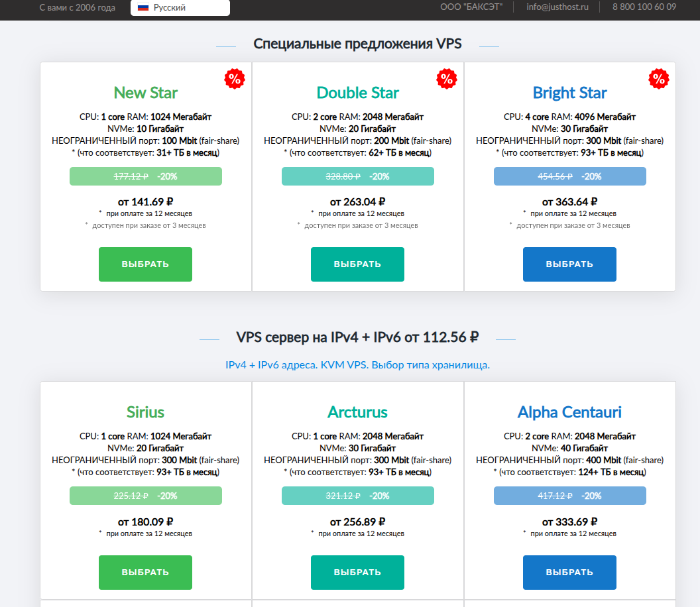Click the Alpha Centauri 400 Mbit port line
700x607 pixels.
(x=569, y=460)
